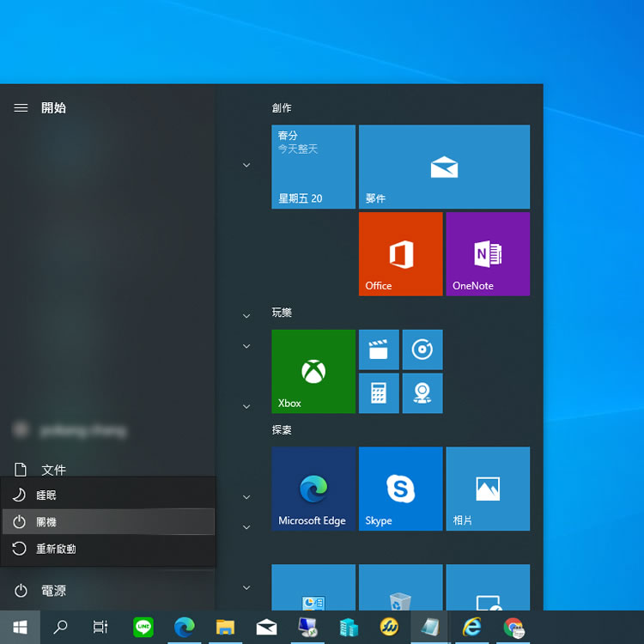Open the yellow round SW taskbar icon
This screenshot has width=644, height=644.
tap(389, 627)
